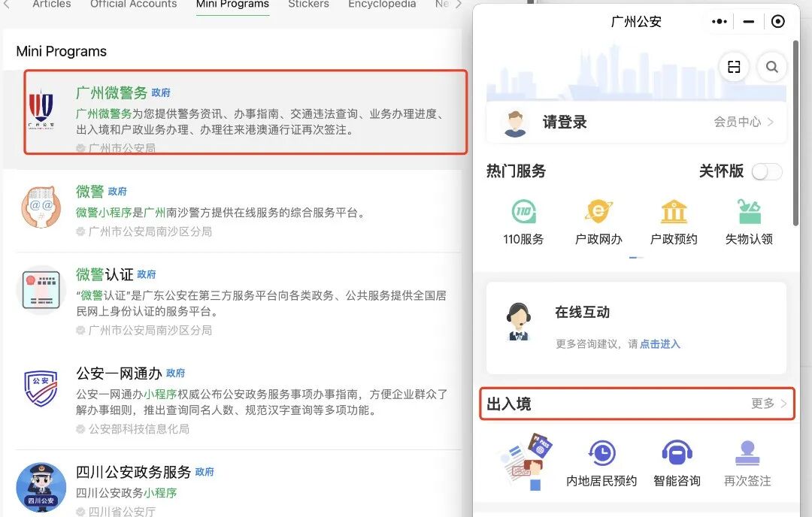Image resolution: width=812 pixels, height=517 pixels.
Task: Close the mini program via circle icon
Action: click(778, 22)
